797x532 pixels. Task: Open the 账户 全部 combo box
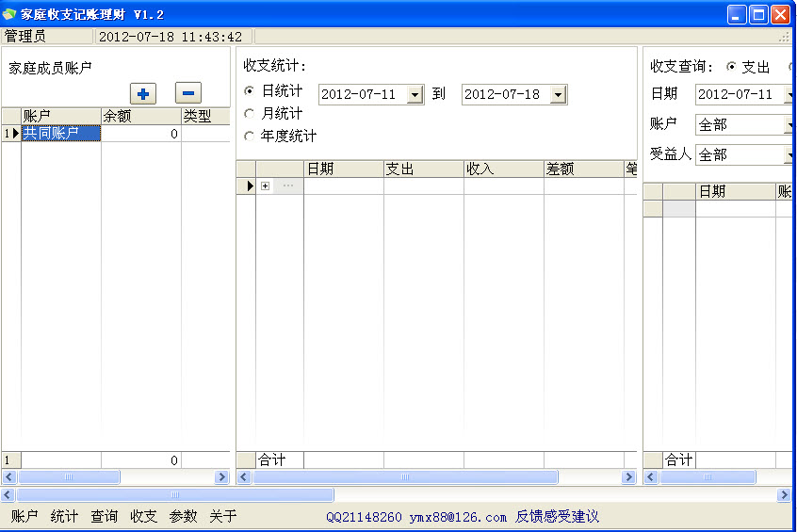[789, 124]
